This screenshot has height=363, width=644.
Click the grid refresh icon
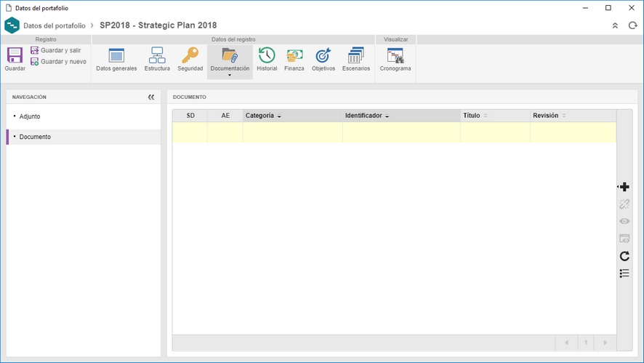[x=624, y=256]
